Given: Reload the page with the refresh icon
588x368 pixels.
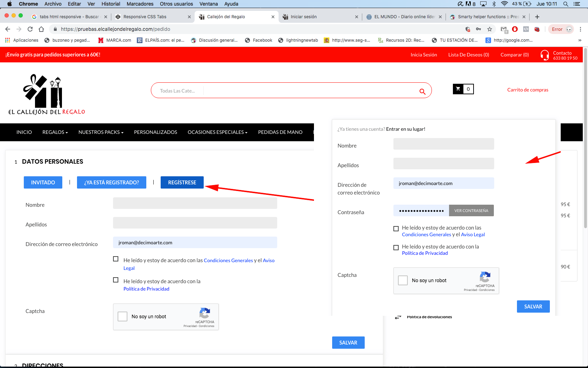Looking at the screenshot, I should (30, 29).
